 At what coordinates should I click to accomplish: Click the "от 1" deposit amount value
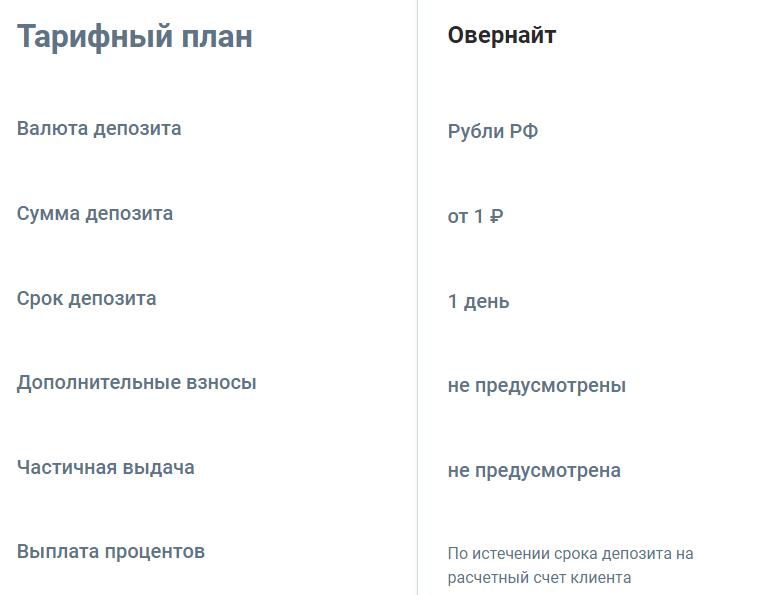click(466, 216)
